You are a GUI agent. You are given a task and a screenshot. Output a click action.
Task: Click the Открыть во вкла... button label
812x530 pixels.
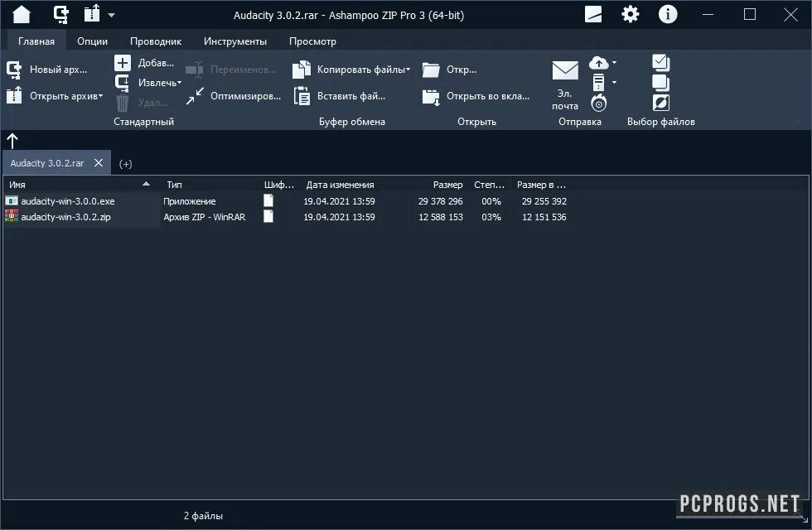488,96
